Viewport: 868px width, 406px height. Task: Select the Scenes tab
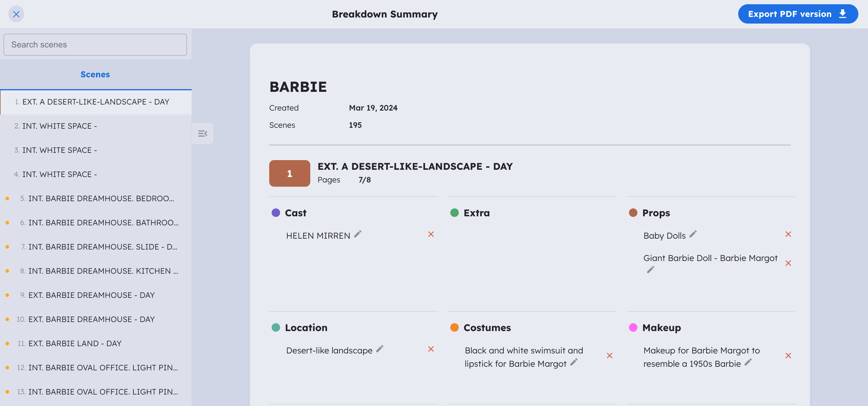[x=95, y=74]
